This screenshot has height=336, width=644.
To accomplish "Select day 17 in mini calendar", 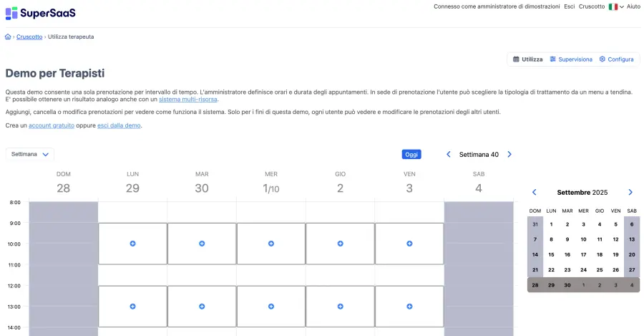I will [x=583, y=254].
